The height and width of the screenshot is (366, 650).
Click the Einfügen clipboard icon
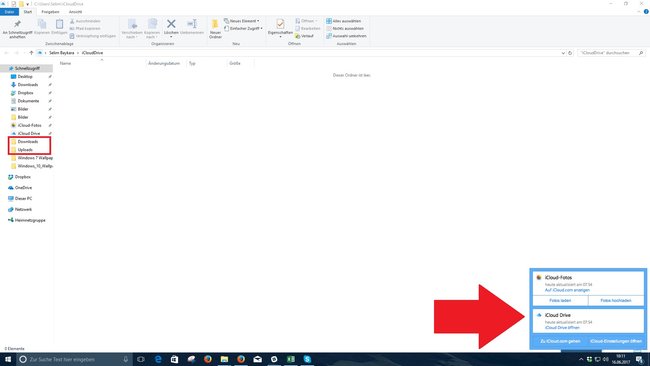pyautogui.click(x=59, y=24)
